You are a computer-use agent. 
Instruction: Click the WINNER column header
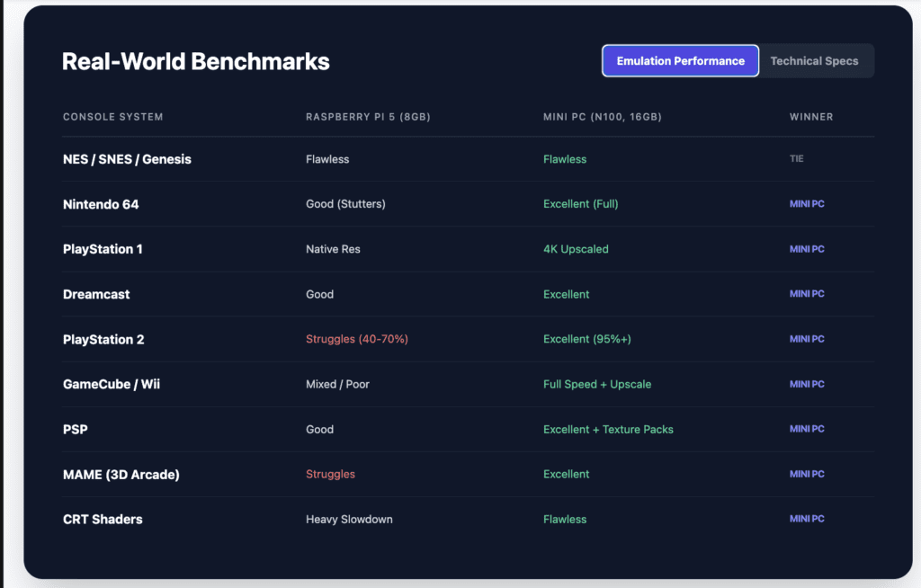click(x=811, y=117)
